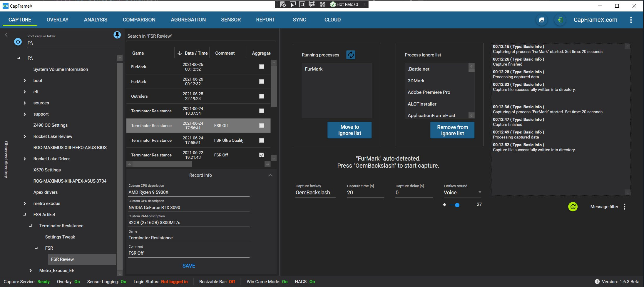
Task: Collapse the observed directory panel arrow
Action: pyautogui.click(x=6, y=35)
